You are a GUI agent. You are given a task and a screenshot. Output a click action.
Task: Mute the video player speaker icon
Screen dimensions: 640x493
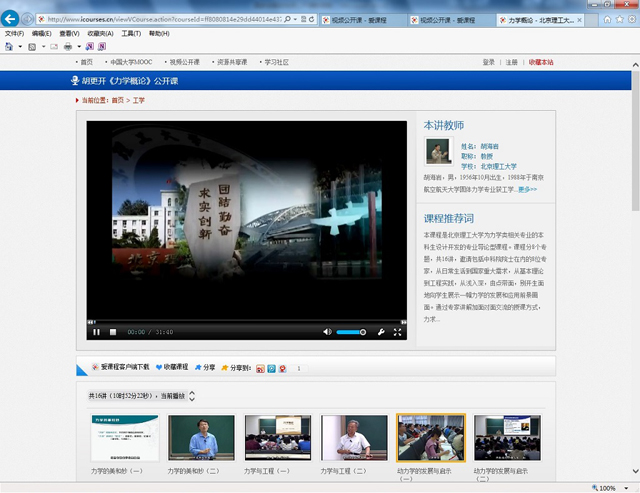[x=327, y=332]
